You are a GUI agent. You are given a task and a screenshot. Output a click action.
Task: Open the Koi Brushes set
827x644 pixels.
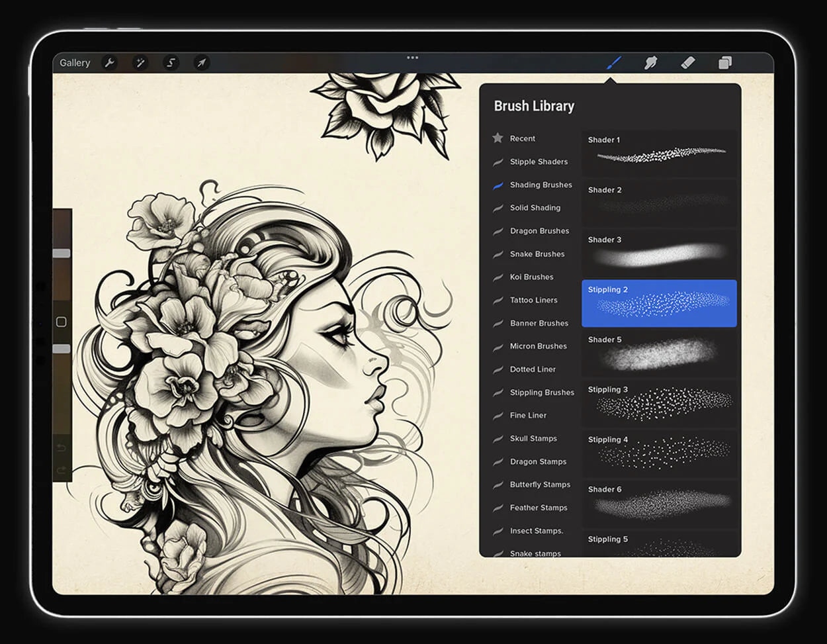(x=533, y=277)
